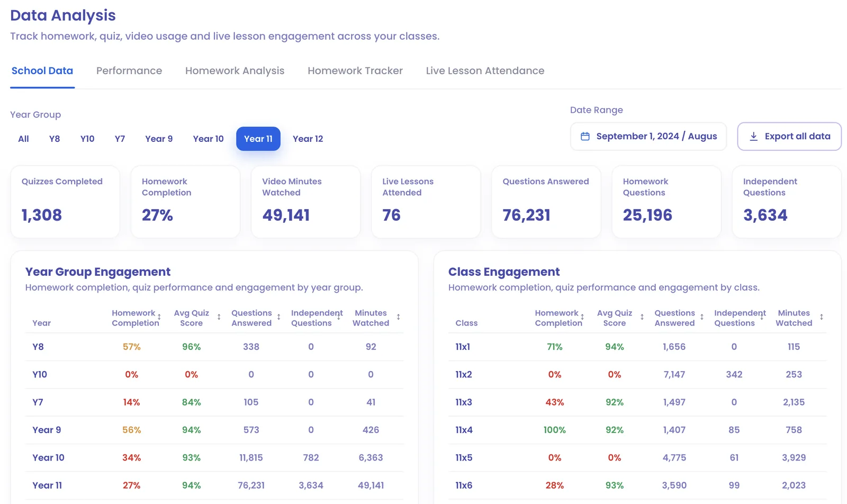This screenshot has height=504, width=847.
Task: Click the Class column header
Action: [466, 323]
